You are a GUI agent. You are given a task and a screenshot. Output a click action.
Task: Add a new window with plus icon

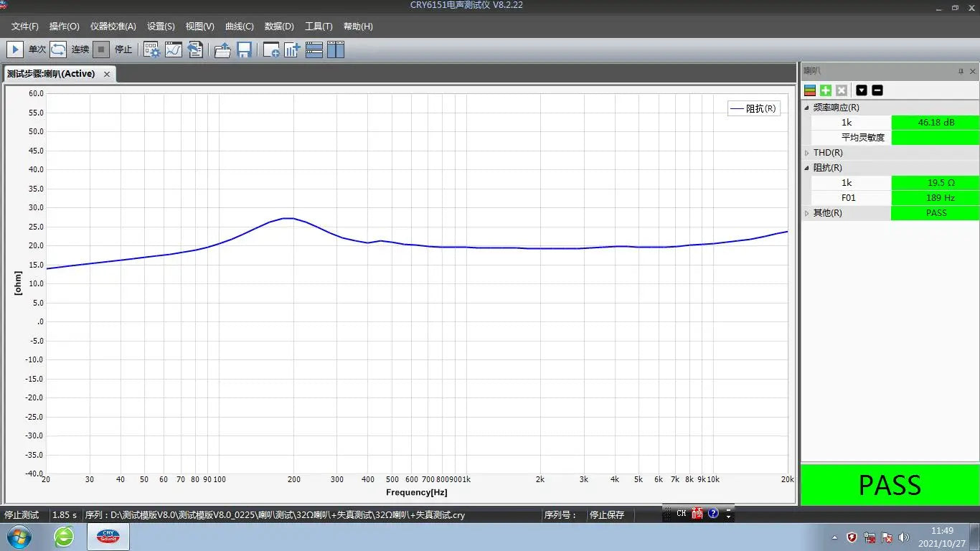(x=271, y=50)
